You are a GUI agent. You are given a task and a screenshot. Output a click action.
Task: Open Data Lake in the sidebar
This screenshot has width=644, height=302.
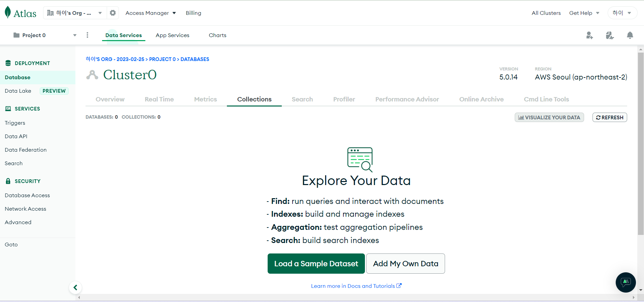click(18, 91)
